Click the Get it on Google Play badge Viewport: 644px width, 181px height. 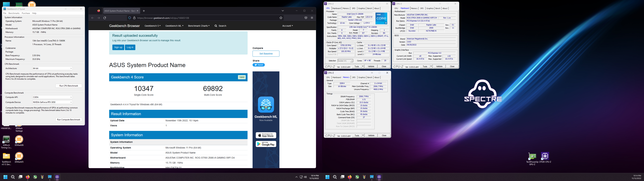tap(266, 144)
